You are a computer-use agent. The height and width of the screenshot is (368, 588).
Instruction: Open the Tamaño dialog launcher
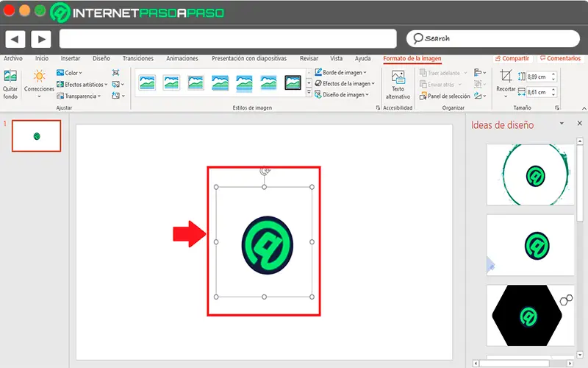click(x=557, y=107)
